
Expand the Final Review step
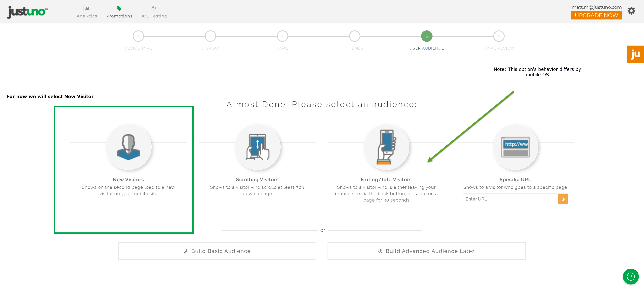[498, 36]
